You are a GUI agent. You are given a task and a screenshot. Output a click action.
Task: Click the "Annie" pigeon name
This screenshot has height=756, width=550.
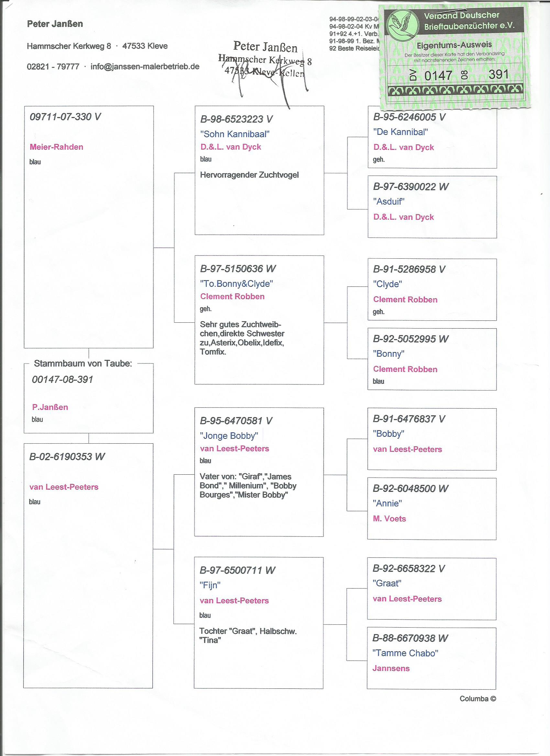coord(387,503)
